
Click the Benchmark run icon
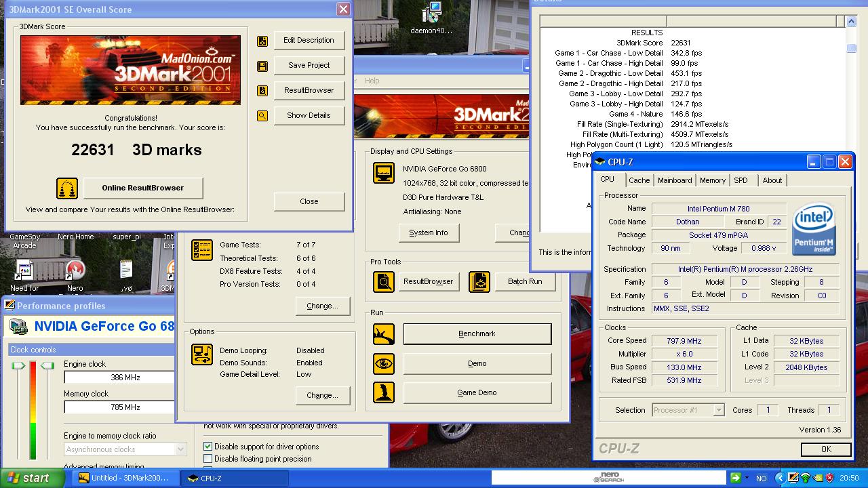pyautogui.click(x=384, y=334)
